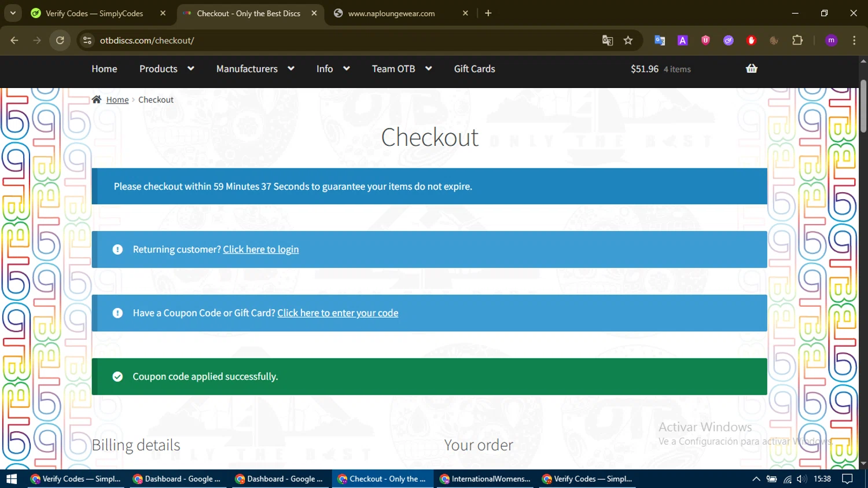
Task: Close the naploungewear.com tab
Action: (x=465, y=13)
